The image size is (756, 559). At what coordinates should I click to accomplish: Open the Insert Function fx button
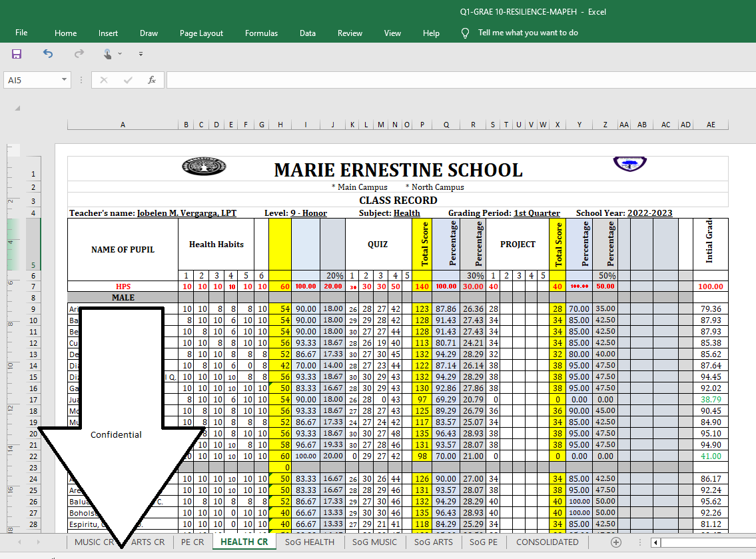click(152, 80)
